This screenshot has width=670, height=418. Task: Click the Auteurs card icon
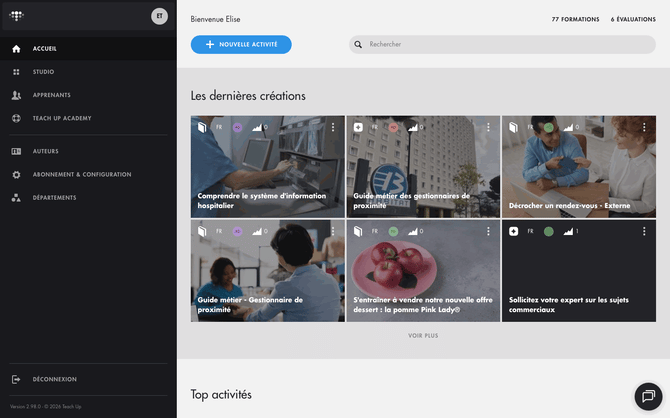[16, 151]
